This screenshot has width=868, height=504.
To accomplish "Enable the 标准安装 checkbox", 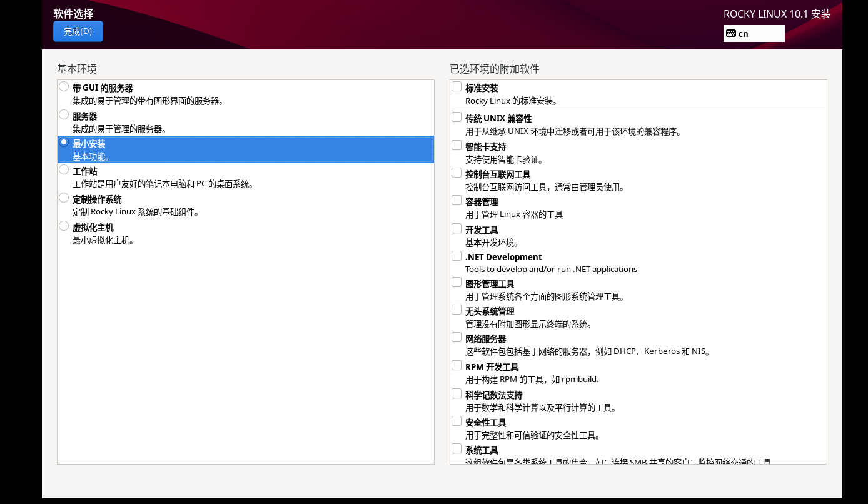I will [457, 86].
